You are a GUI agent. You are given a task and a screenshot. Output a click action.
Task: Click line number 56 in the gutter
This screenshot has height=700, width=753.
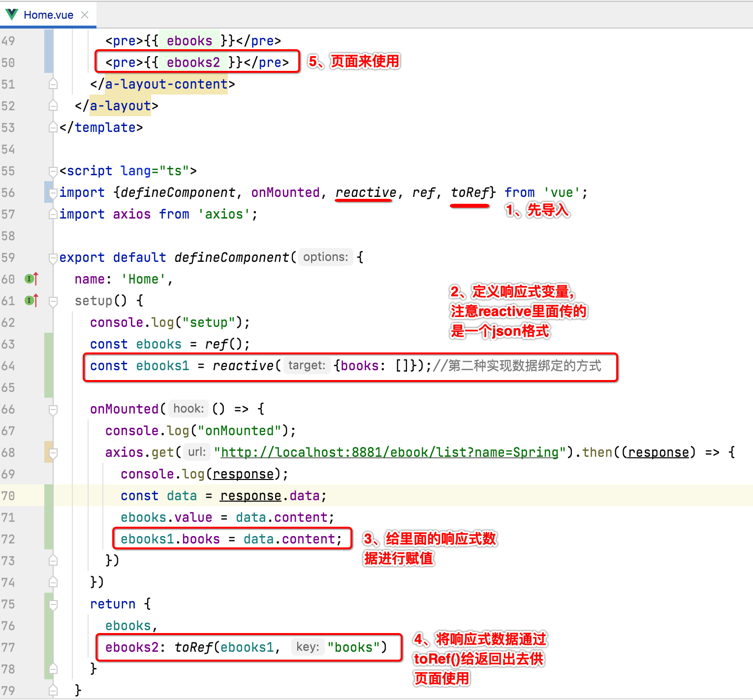pyautogui.click(x=8, y=192)
